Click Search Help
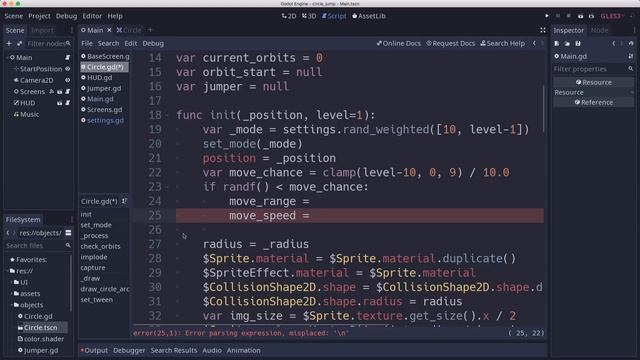The image size is (640, 360). tap(502, 43)
